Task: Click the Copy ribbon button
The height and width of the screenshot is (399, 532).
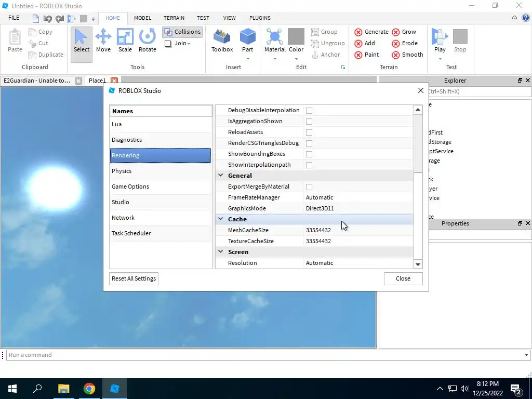Action: click(41, 32)
